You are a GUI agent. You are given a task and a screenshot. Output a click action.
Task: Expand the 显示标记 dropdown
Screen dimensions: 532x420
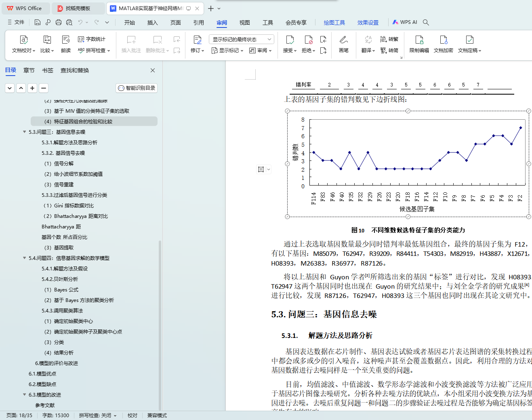point(227,51)
